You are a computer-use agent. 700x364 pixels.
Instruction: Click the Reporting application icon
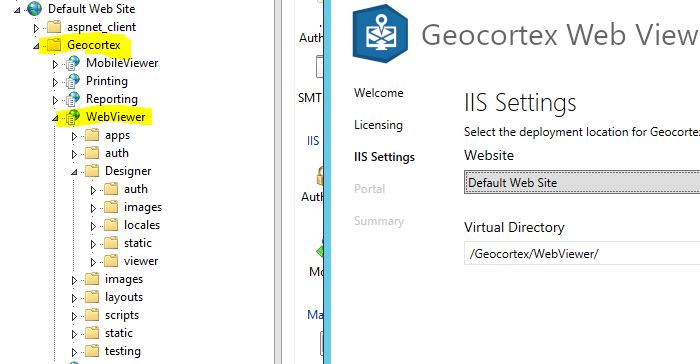[x=73, y=99]
